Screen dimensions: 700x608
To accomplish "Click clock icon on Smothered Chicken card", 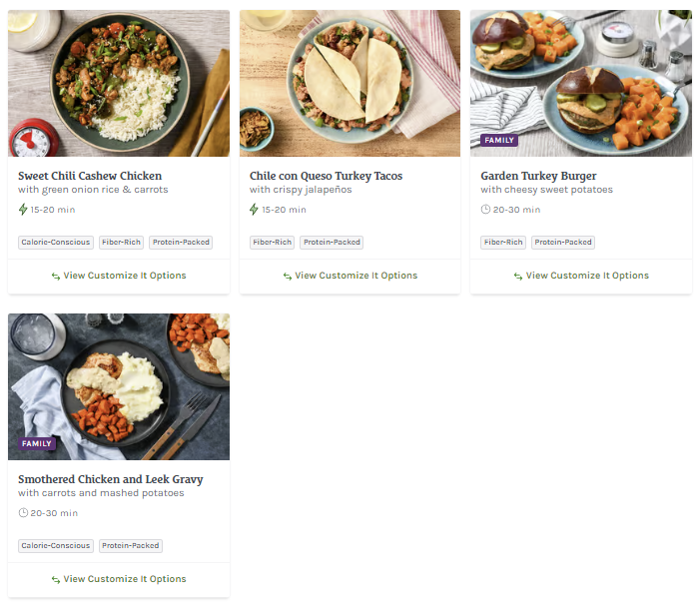I will pos(23,513).
